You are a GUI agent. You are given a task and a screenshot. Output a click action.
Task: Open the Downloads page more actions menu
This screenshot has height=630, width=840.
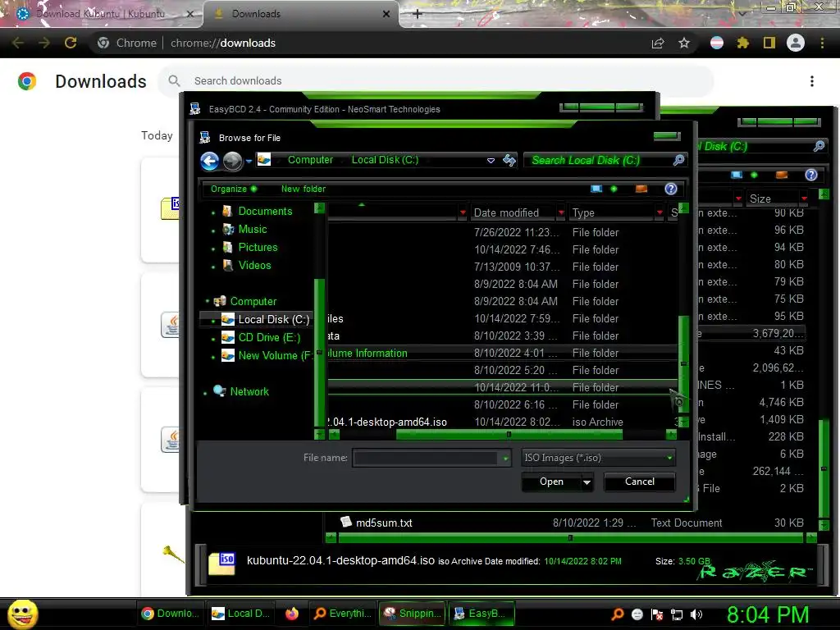pos(812,81)
